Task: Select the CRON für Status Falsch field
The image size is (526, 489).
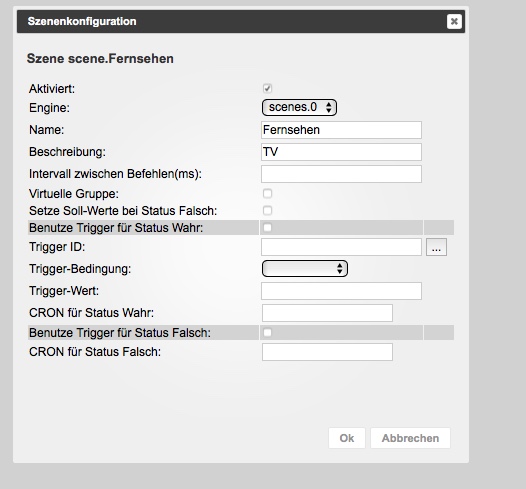Action: point(327,352)
